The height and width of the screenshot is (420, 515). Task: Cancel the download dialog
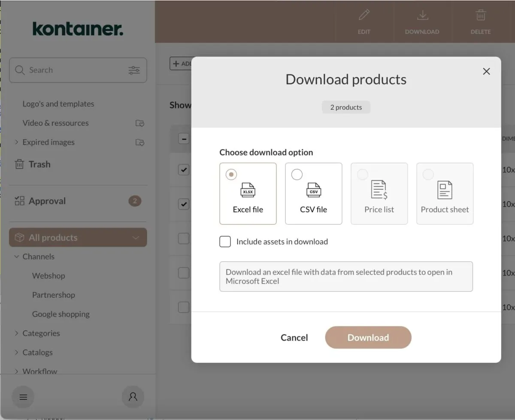pos(294,338)
